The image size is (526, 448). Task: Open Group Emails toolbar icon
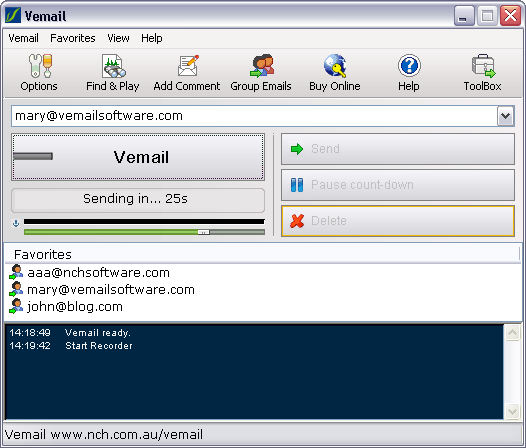(x=262, y=65)
